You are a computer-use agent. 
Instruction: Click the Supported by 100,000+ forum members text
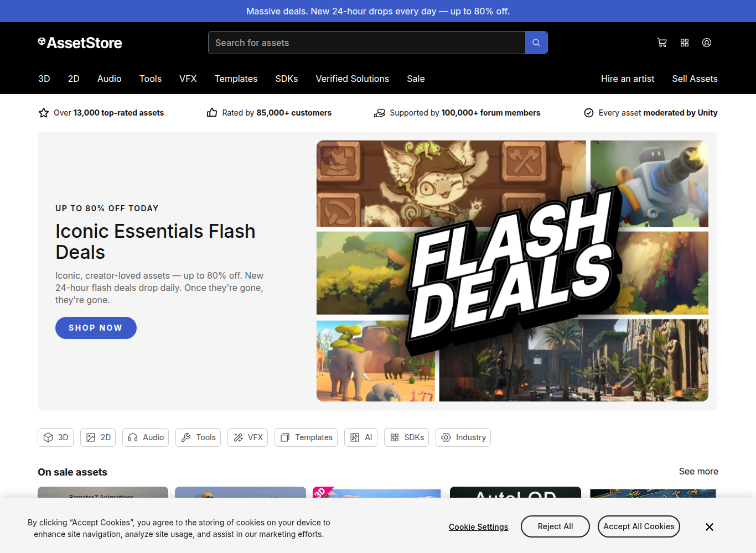465,113
